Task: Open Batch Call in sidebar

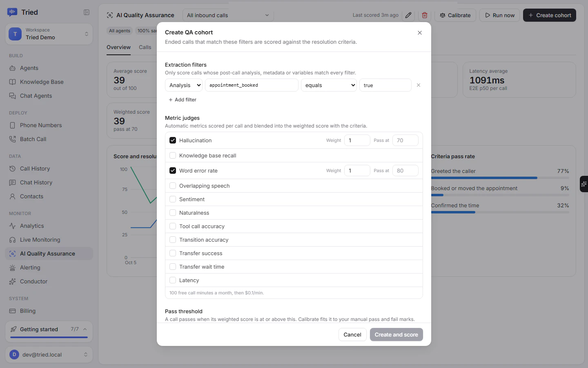Action: pos(49,139)
